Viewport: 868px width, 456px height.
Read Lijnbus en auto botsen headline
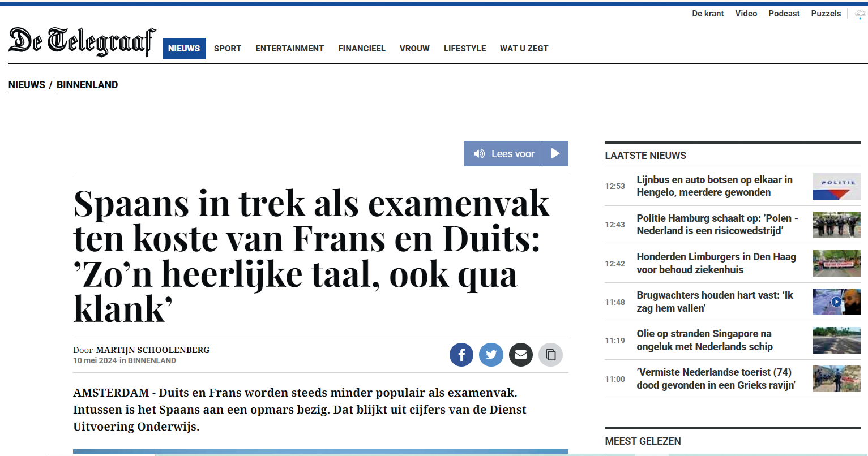tap(715, 186)
